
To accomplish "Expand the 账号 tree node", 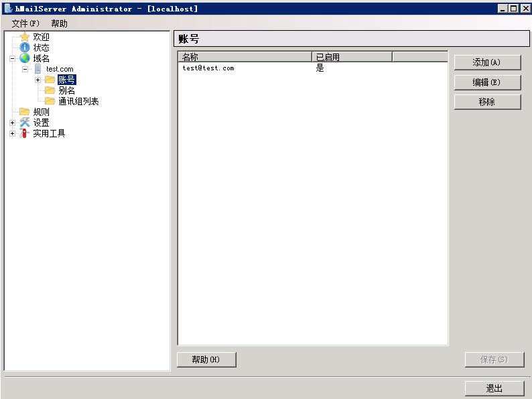I will point(38,80).
